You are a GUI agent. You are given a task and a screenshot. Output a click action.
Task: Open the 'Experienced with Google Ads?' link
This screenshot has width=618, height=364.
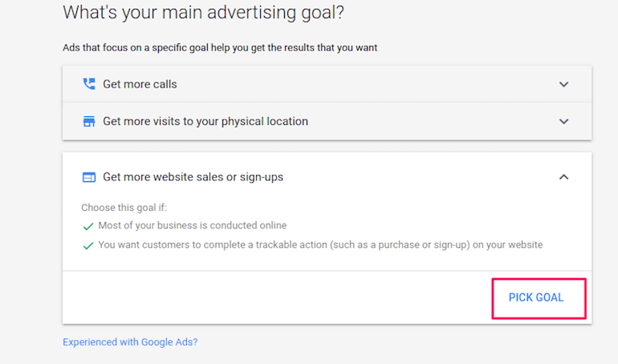click(x=130, y=342)
